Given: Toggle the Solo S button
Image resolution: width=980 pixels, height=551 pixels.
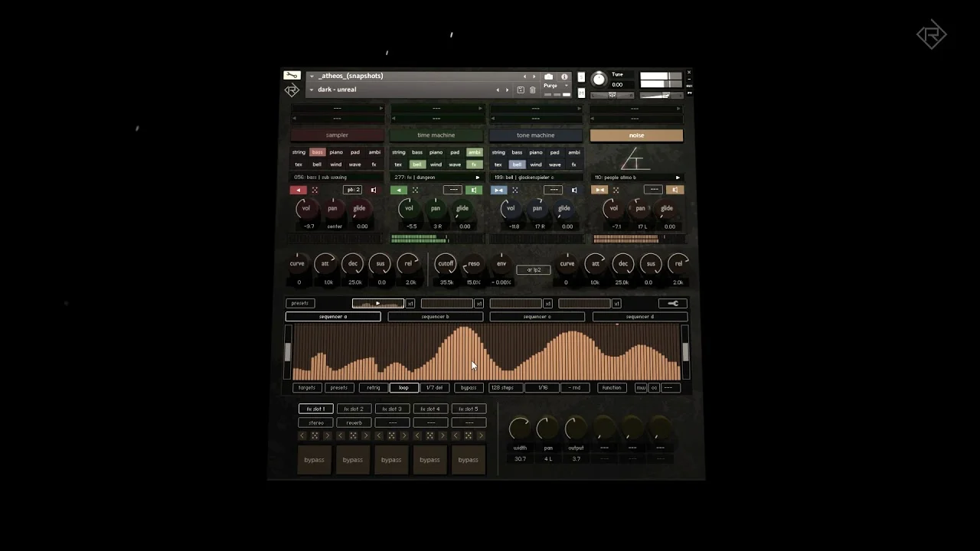Looking at the screenshot, I should tap(581, 78).
